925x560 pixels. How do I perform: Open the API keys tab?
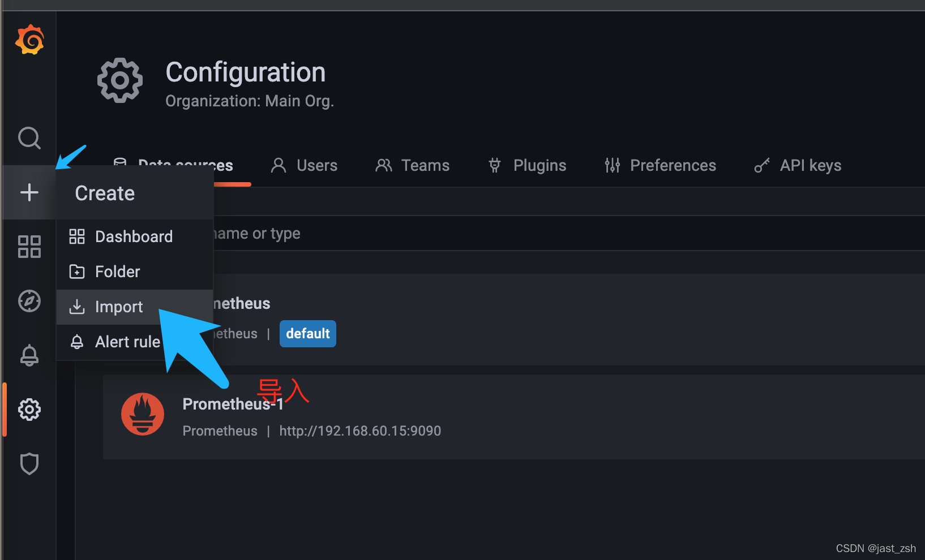pyautogui.click(x=798, y=165)
